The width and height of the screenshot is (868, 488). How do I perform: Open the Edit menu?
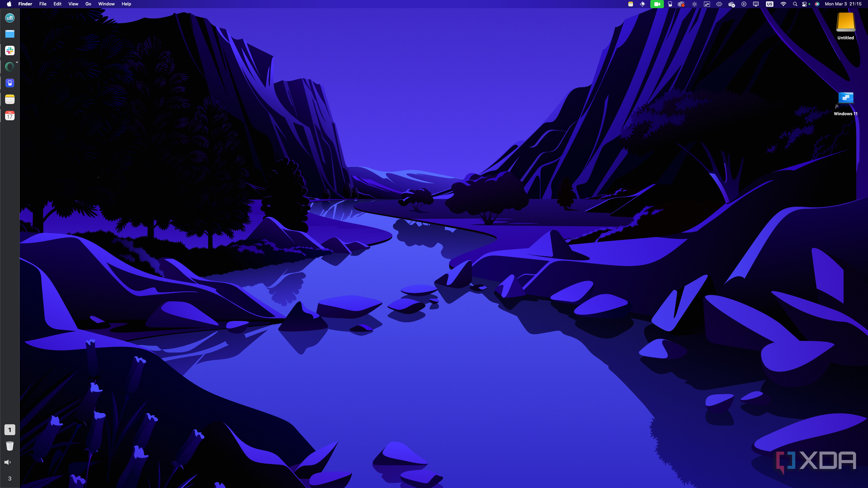(x=57, y=4)
